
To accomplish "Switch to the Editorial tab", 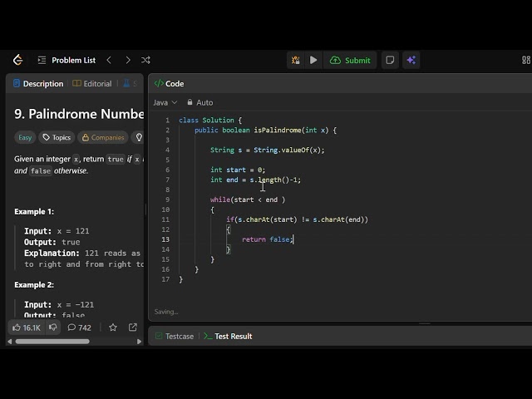I will point(92,83).
